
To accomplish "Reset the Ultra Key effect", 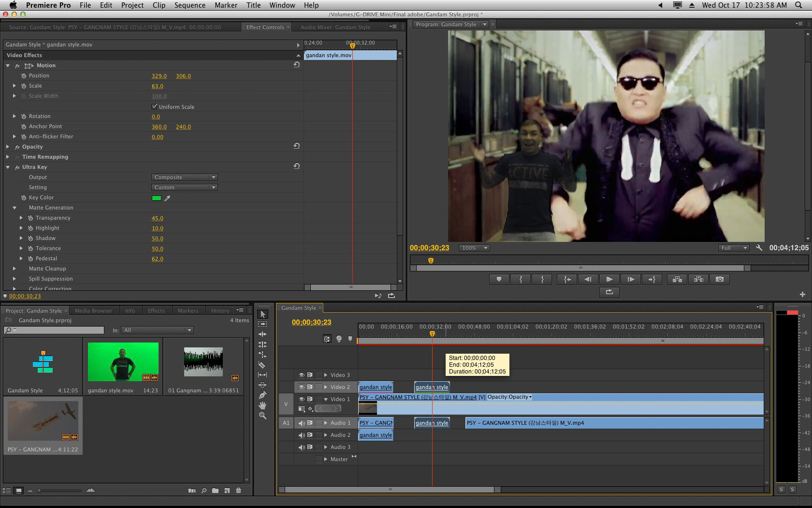I will (x=296, y=166).
